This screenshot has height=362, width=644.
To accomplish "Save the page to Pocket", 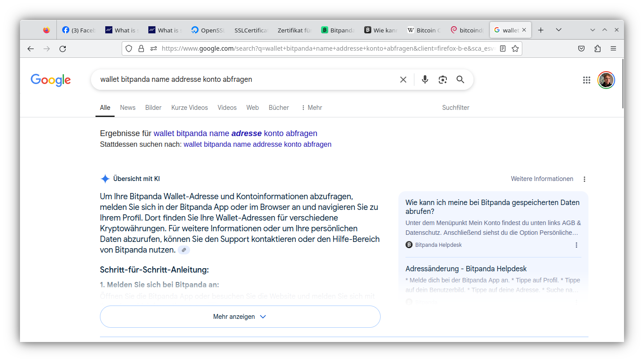I will pos(581,48).
